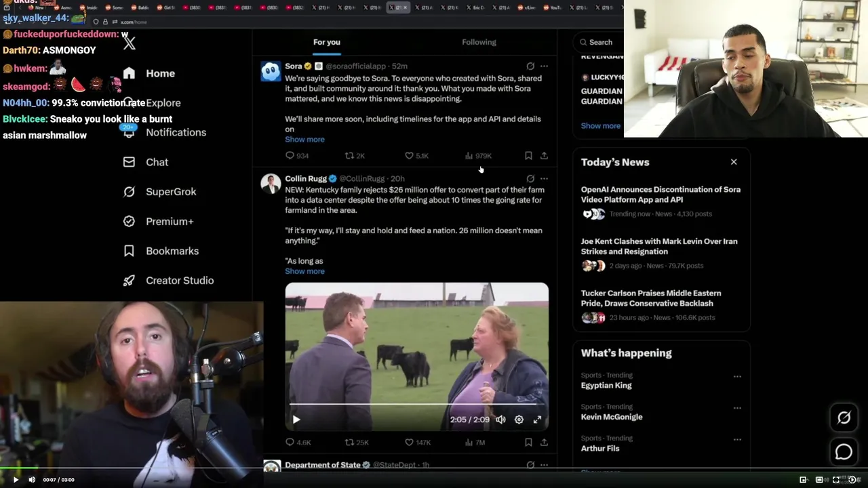
Task: Click the Creator Studio rocket icon
Action: click(x=129, y=281)
